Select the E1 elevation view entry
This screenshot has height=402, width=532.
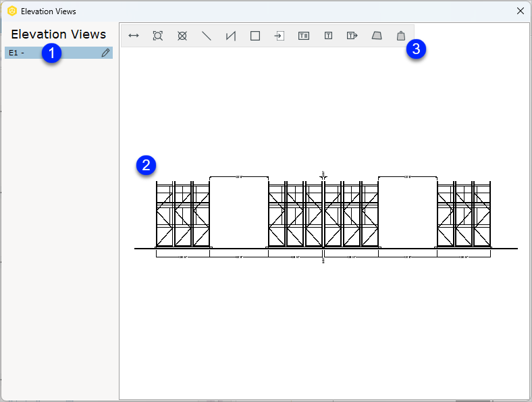(59, 53)
